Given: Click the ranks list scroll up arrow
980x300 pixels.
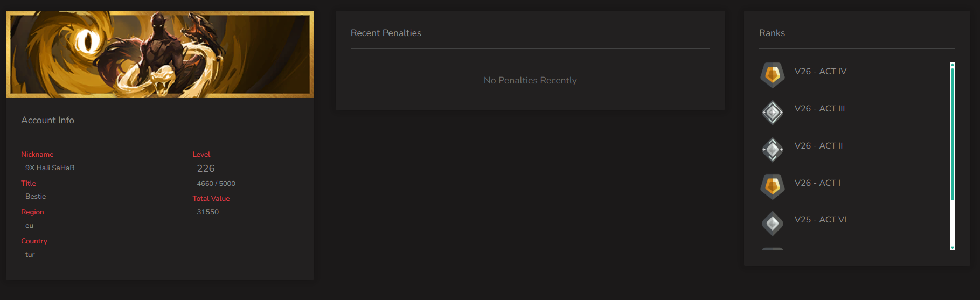Looking at the screenshot, I should tap(953, 65).
